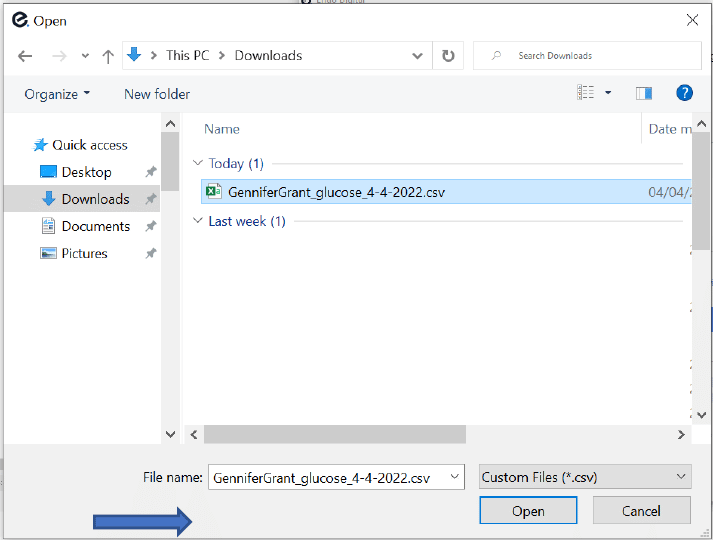Click the pin icon beside Pictures
Image resolution: width=715 pixels, height=542 pixels.
coord(151,253)
